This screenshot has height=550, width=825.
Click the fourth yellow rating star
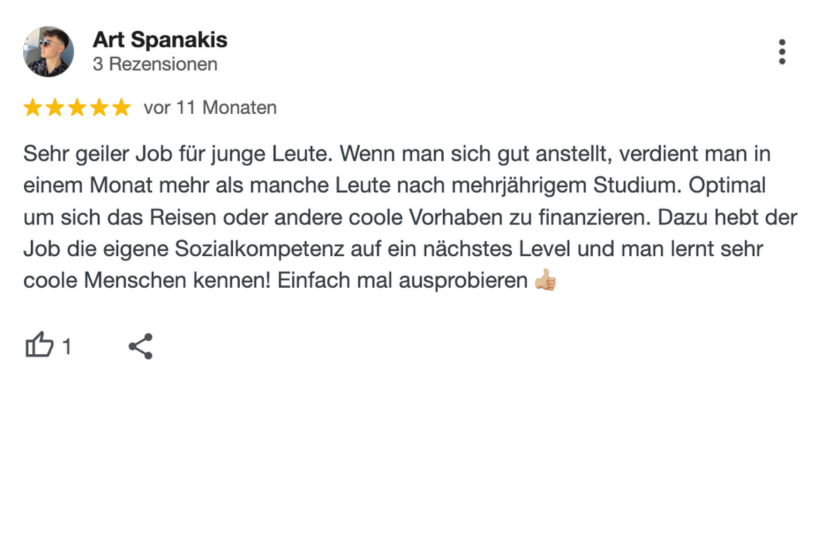coord(99,108)
